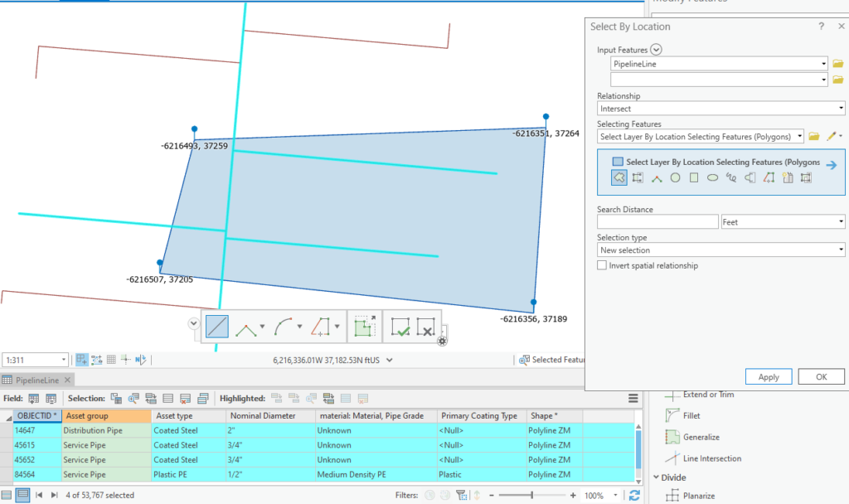
Task: Open the Relationship Intersect dropdown
Action: coord(720,109)
